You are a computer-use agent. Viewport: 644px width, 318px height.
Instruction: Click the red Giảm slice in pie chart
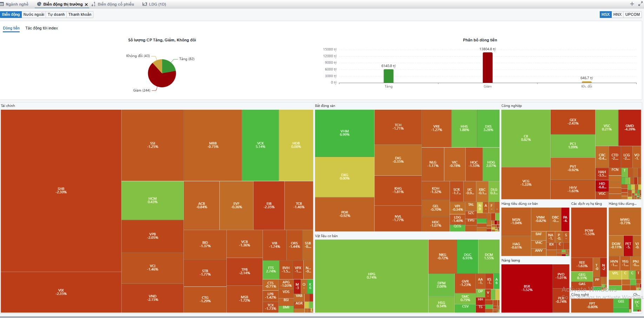point(160,79)
